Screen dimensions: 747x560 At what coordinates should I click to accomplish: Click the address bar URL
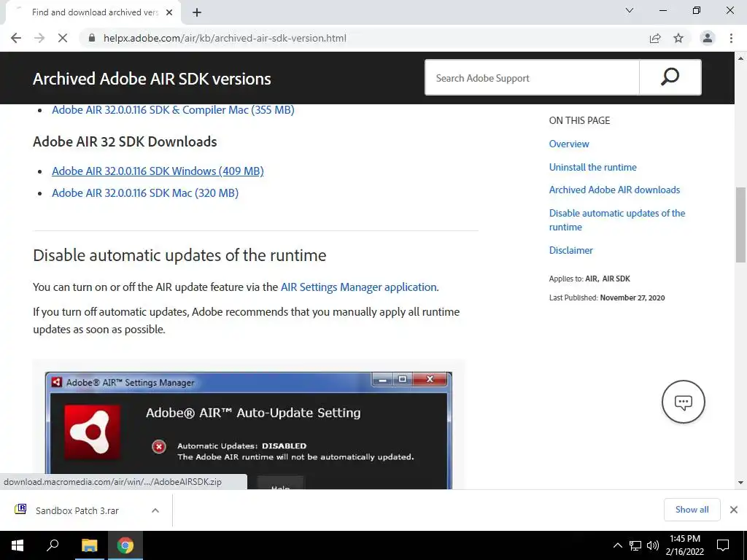coord(225,38)
